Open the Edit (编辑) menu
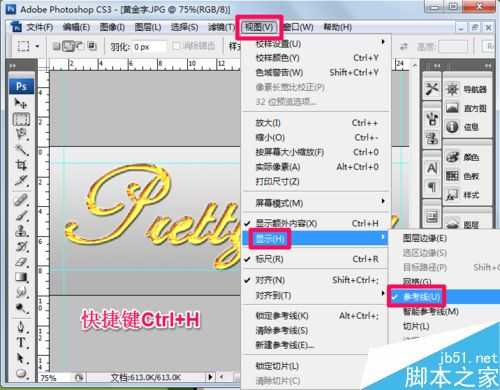The width and height of the screenshot is (500, 390). point(76,27)
